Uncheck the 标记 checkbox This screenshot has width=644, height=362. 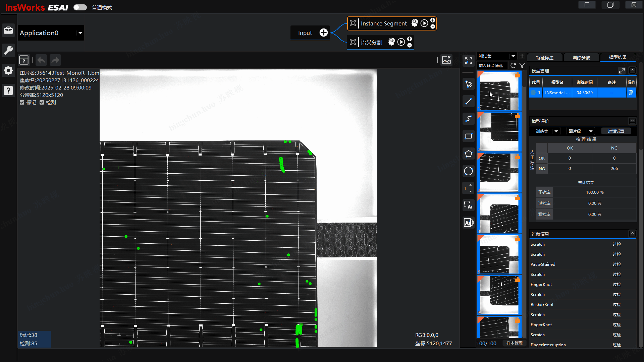[x=22, y=103]
